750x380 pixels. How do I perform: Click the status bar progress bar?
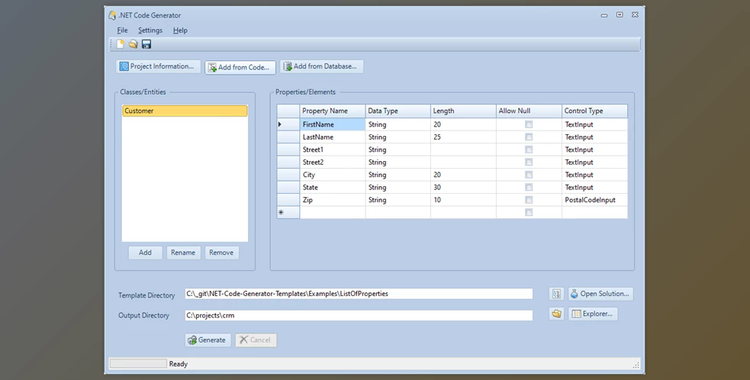pyautogui.click(x=138, y=364)
